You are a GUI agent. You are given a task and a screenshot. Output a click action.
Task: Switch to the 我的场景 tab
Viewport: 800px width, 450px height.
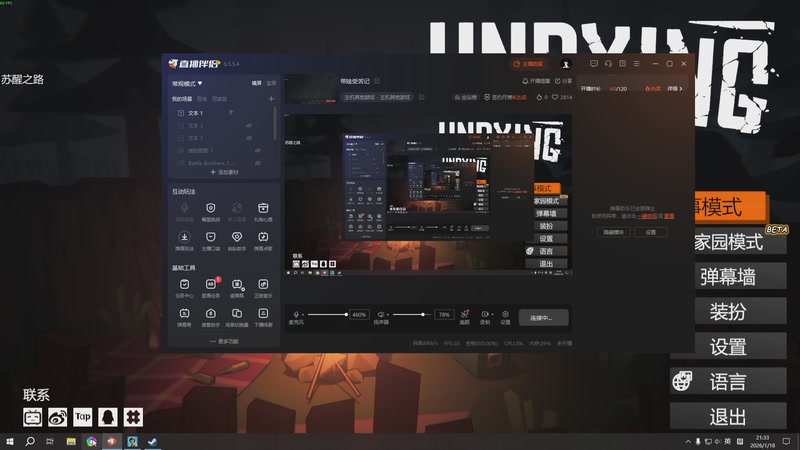pos(182,98)
